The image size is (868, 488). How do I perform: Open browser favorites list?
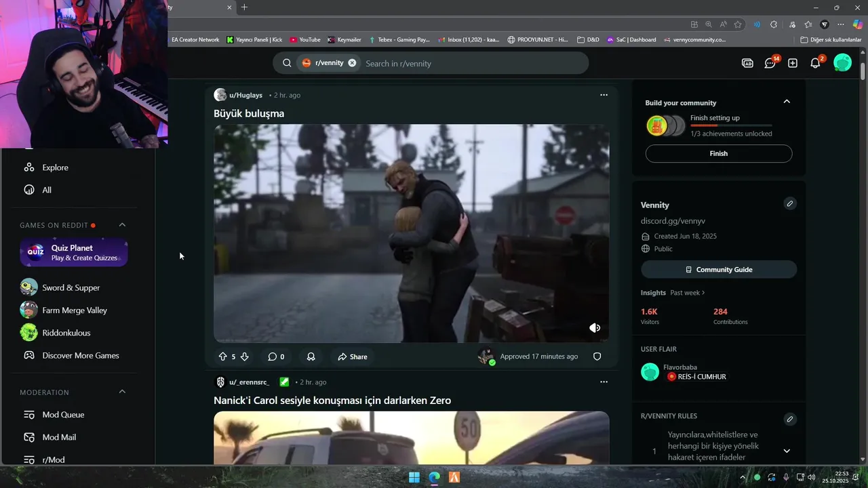tap(808, 24)
